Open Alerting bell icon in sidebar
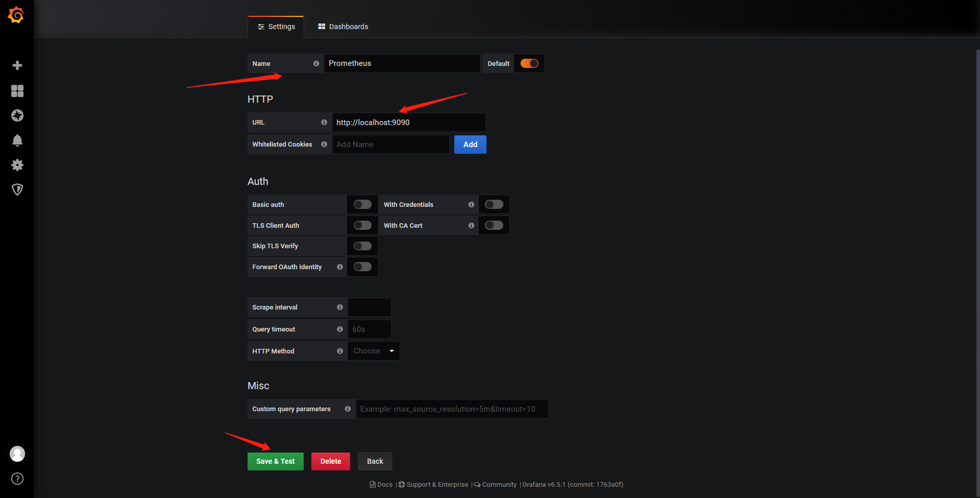980x498 pixels. click(17, 140)
